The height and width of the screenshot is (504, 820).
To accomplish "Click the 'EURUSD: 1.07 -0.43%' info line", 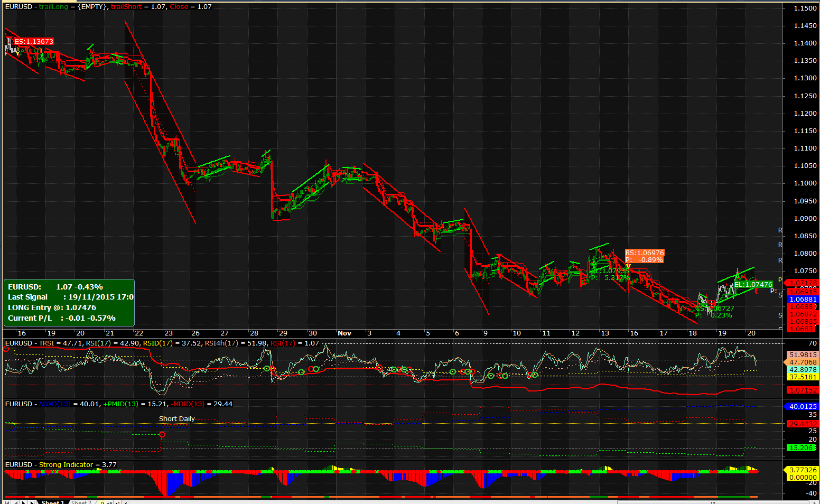I will tap(55, 287).
